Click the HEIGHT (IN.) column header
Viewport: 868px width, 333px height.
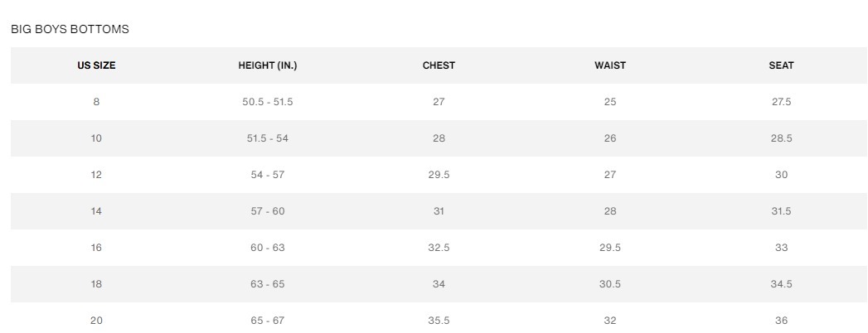tap(267, 65)
